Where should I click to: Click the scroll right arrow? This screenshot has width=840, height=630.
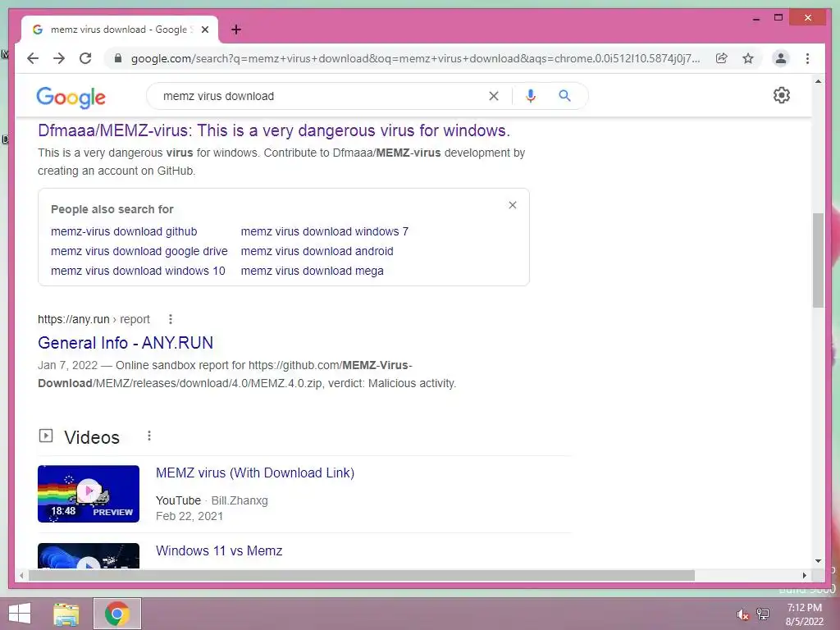pos(804,575)
